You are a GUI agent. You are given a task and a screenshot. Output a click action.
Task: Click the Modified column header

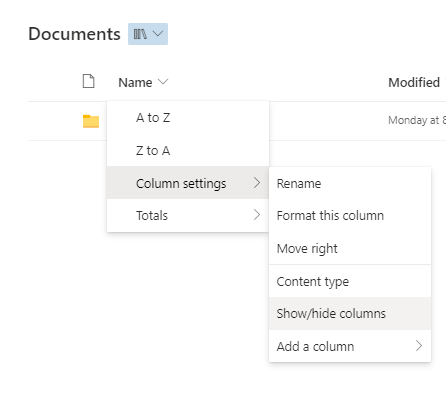(414, 82)
